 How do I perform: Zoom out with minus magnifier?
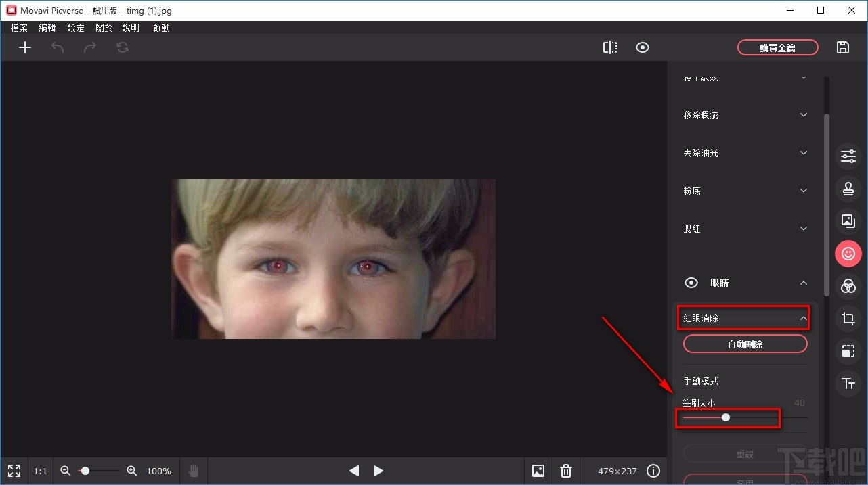pos(66,471)
